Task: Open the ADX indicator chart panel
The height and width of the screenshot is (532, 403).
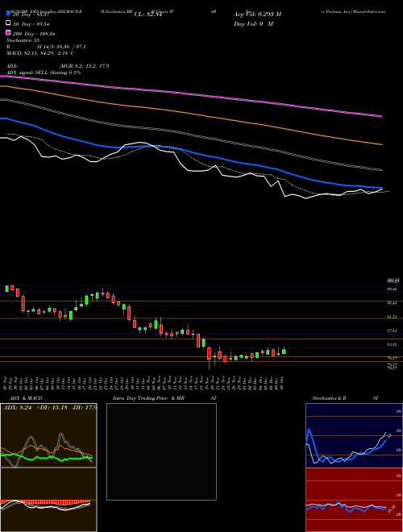Action: (48, 435)
